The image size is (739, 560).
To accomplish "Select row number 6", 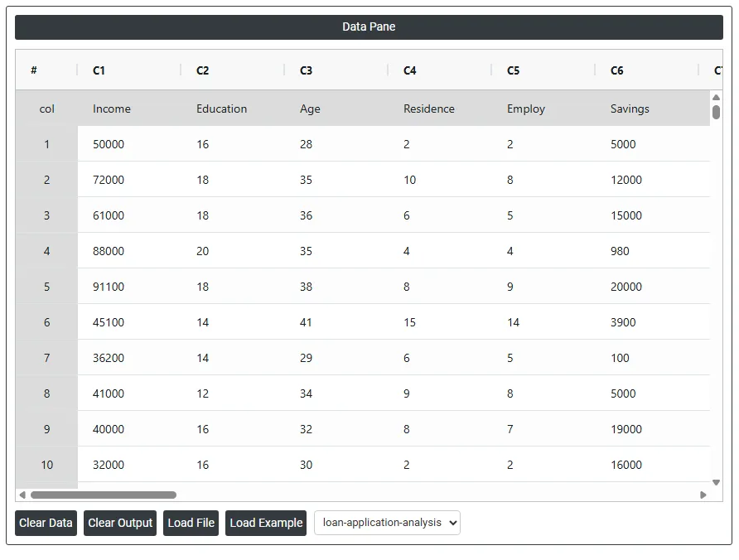I will click(x=46, y=322).
